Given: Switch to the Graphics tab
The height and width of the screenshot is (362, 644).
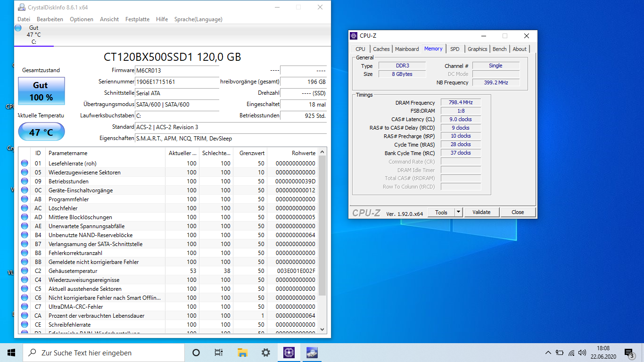Looking at the screenshot, I should (x=477, y=49).
